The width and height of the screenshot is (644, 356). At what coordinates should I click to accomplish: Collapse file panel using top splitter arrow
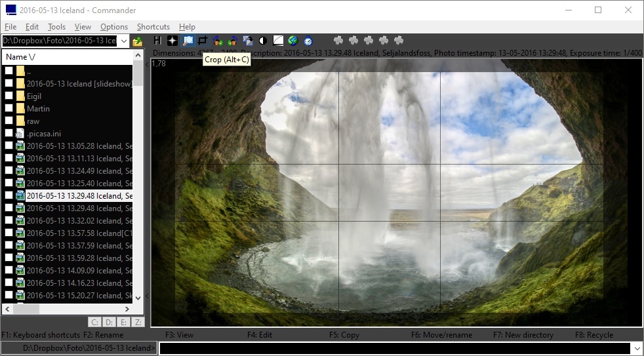pos(147,64)
